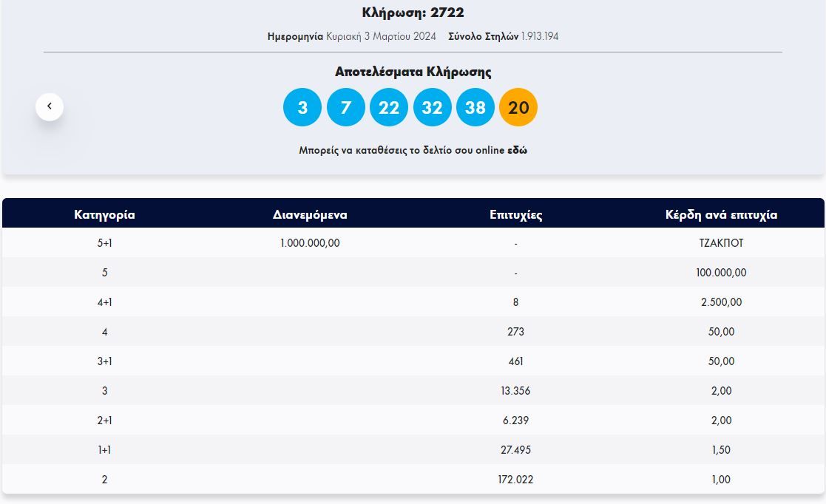Select the "Διανεμόμενα" column header
This screenshot has height=504, width=826.
pos(310,215)
